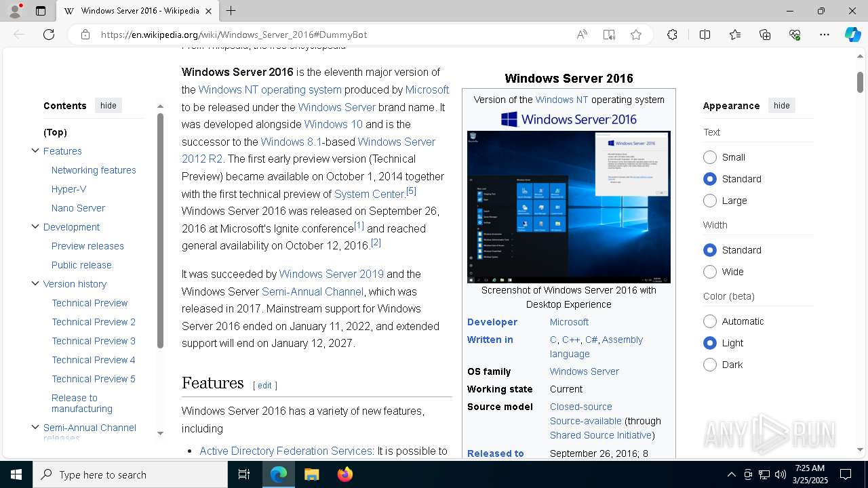This screenshot has height=488, width=868.
Task: Go to Networking features section
Action: (94, 170)
